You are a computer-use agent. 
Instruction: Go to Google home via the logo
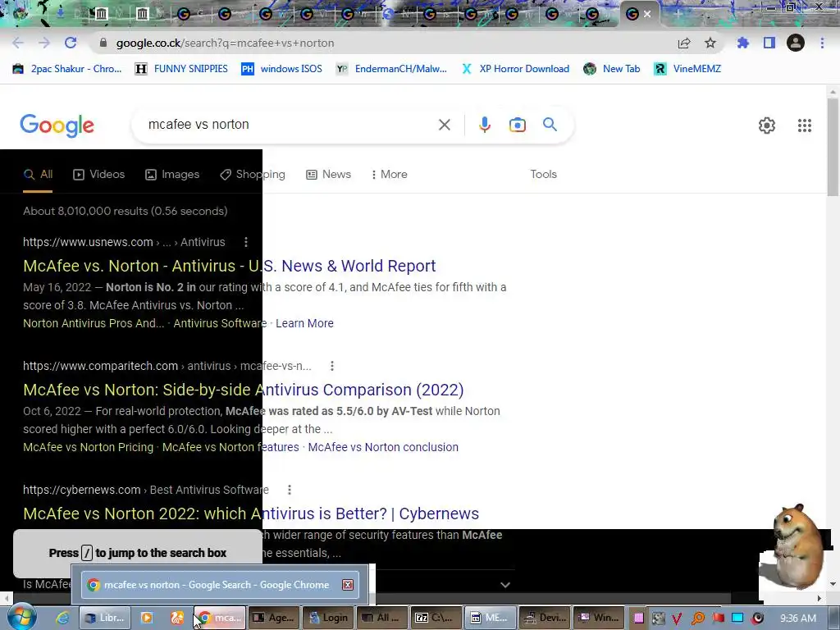click(57, 126)
